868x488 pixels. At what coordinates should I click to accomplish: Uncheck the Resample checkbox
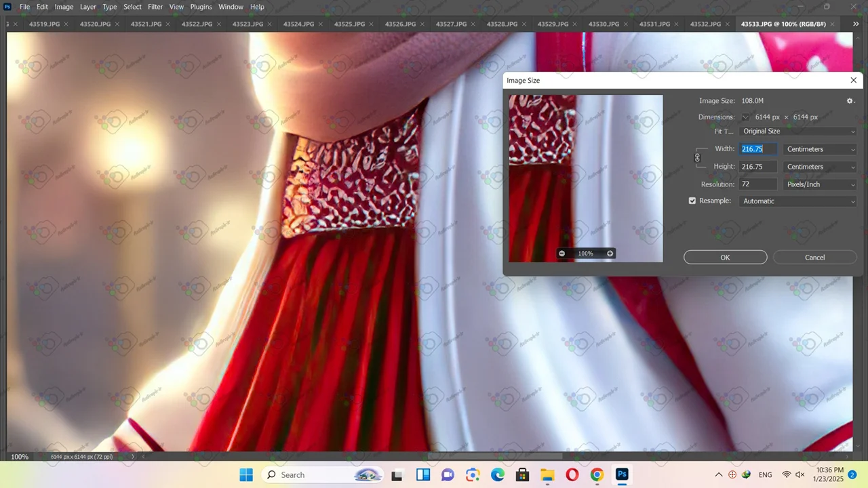(x=692, y=201)
